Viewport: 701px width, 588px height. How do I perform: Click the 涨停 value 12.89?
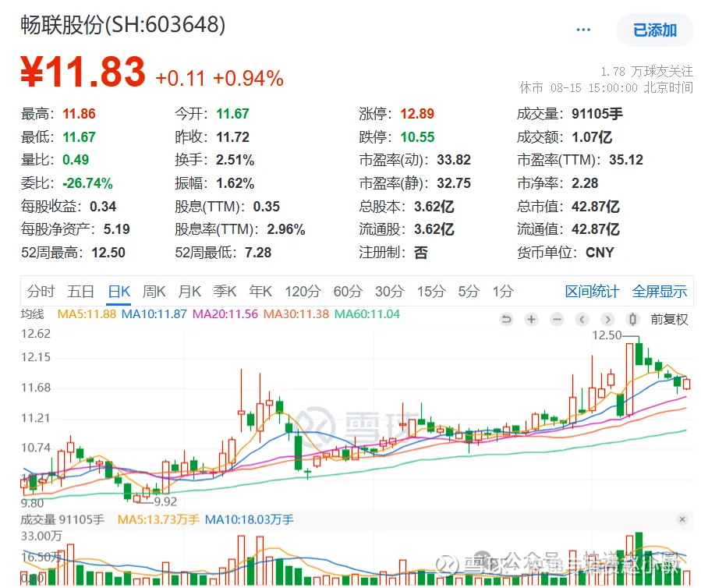[417, 114]
